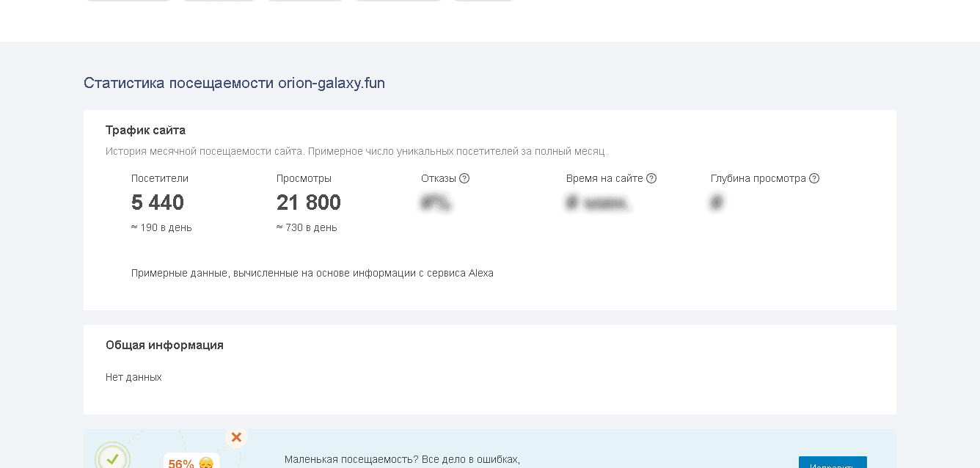Click the blurred Время на сайте value
The image size is (980, 468).
pos(598,202)
